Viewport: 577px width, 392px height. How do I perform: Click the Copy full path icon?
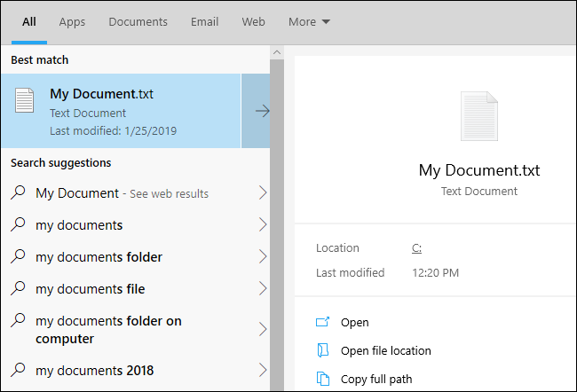323,379
